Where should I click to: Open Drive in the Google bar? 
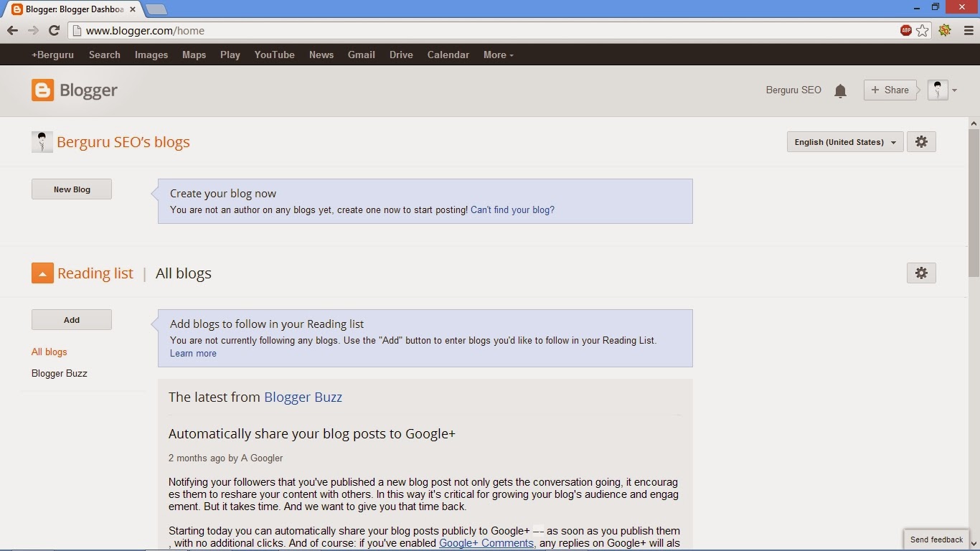(x=401, y=55)
